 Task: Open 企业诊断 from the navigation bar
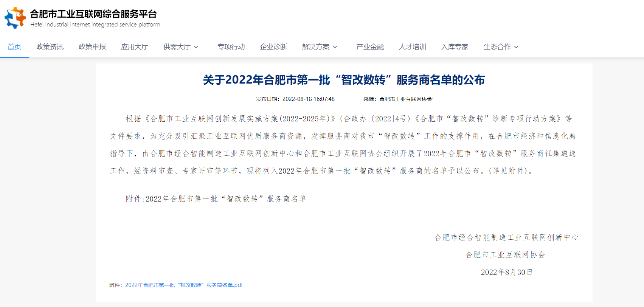[273, 47]
